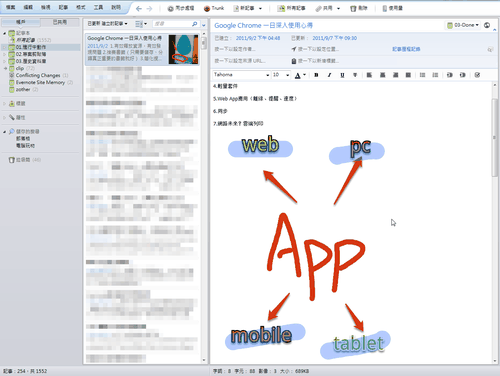Click the share button with paperclip icon
This screenshot has width=500, height=376.
point(324,8)
